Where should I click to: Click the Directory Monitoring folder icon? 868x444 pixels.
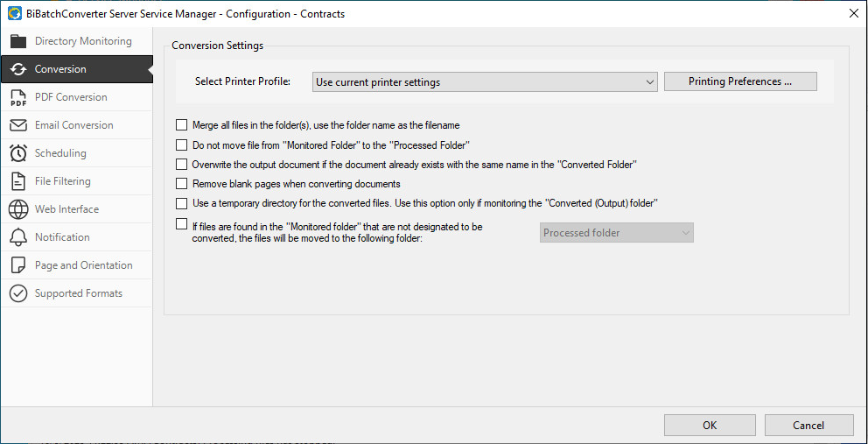[x=18, y=41]
